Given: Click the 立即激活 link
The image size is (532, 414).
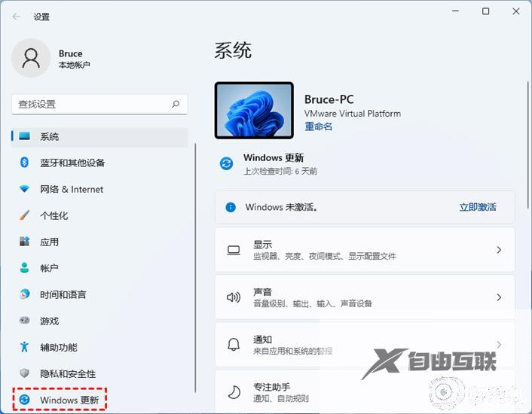Looking at the screenshot, I should click(x=478, y=207).
